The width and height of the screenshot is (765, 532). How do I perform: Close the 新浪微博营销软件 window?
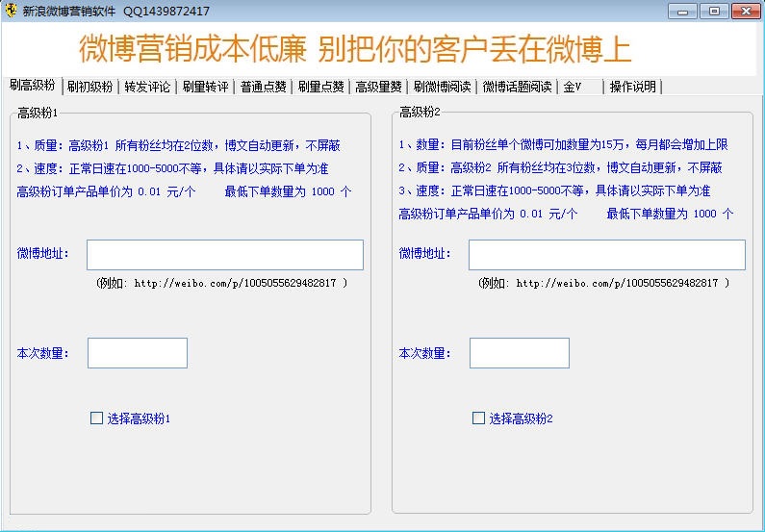(746, 11)
